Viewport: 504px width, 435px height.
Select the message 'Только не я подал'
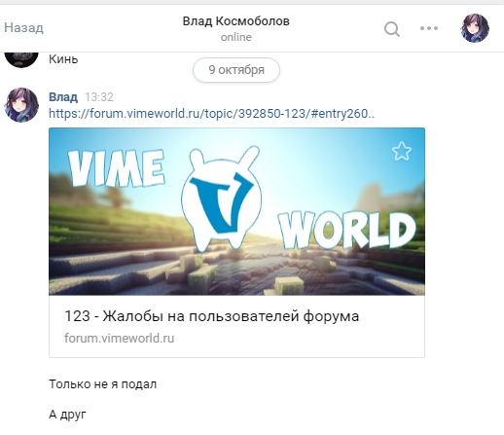(x=102, y=384)
